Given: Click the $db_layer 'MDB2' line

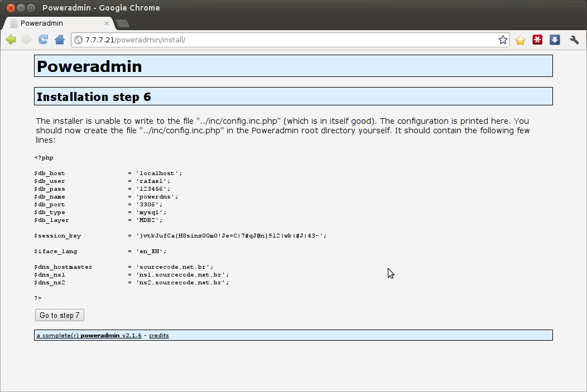Looking at the screenshot, I should (98, 220).
